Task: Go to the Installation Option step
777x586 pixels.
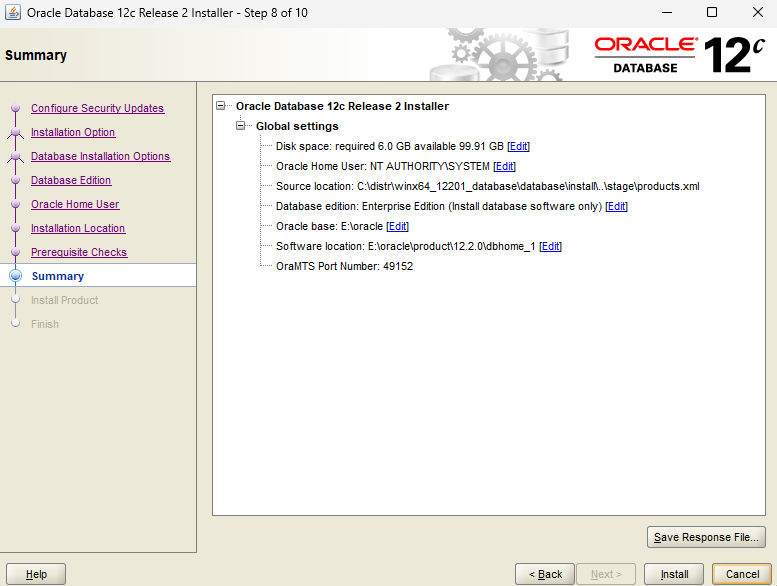Action: 73,132
